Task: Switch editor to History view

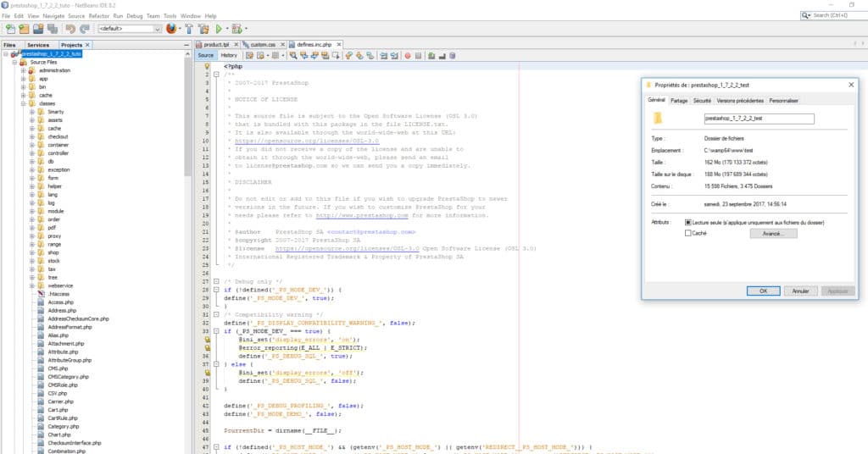Action: coord(229,55)
